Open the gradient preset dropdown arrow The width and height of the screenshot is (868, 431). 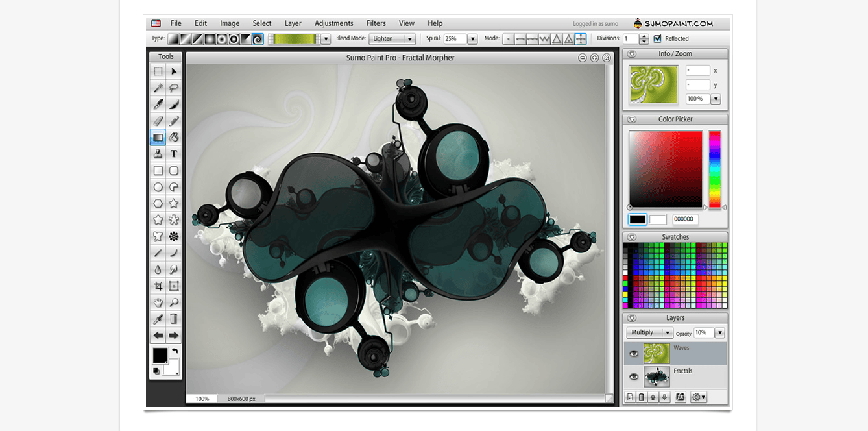(x=326, y=39)
